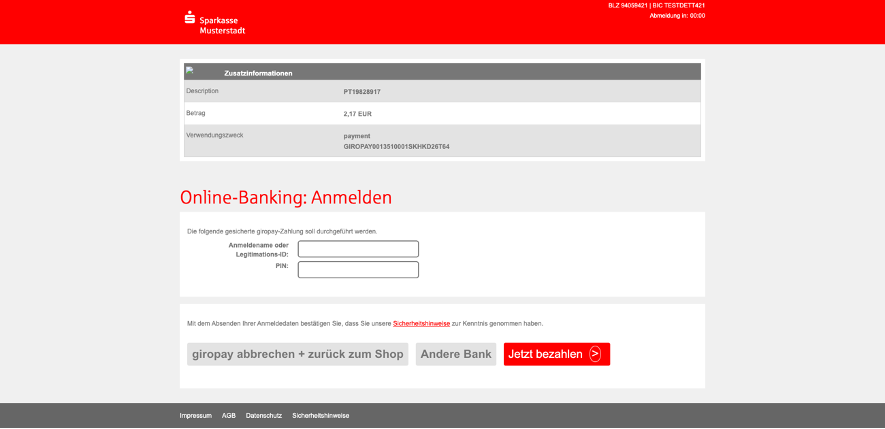Select the GIROPAY0013510001SKHKD26T64 reference text
This screenshot has height=429, width=885.
(396, 147)
